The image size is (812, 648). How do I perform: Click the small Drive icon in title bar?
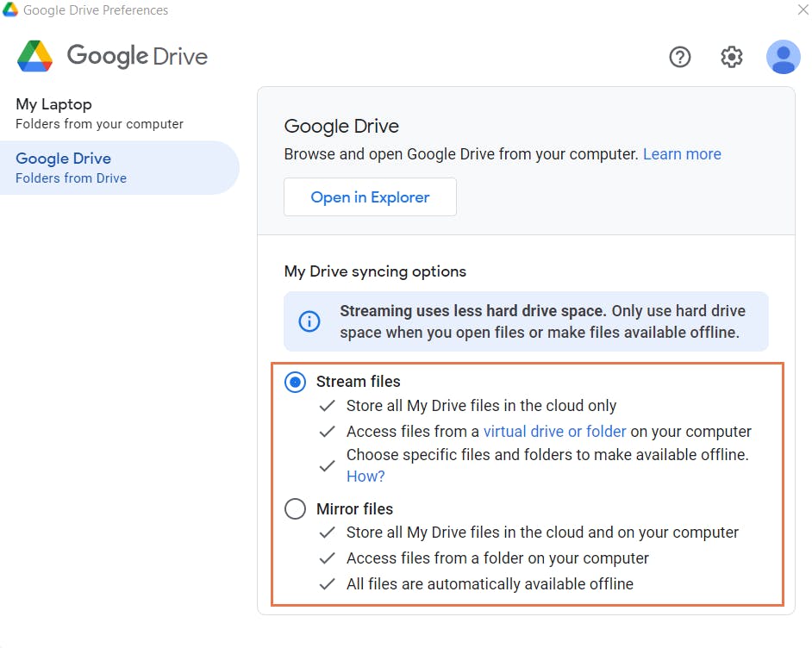click(x=10, y=10)
